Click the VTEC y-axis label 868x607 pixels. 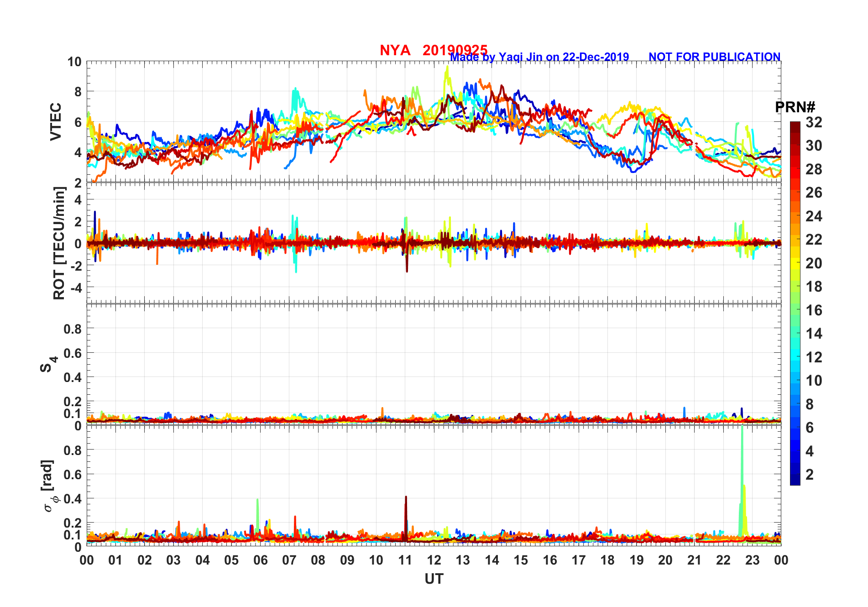pyautogui.click(x=55, y=121)
